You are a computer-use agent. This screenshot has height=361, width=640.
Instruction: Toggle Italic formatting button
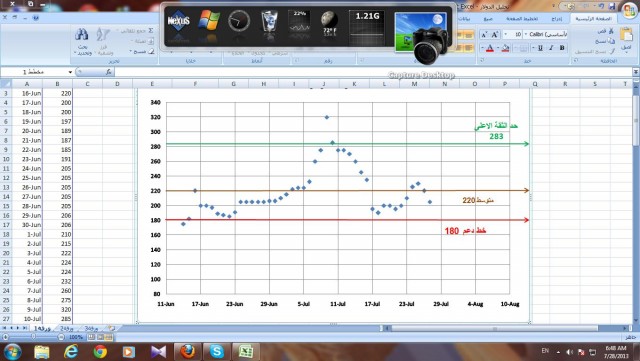click(551, 48)
